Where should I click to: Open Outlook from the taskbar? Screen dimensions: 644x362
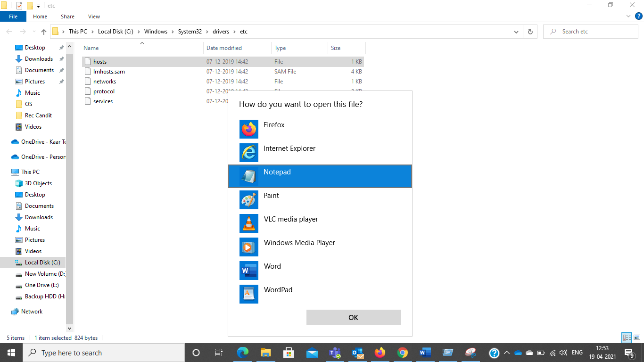(x=357, y=353)
